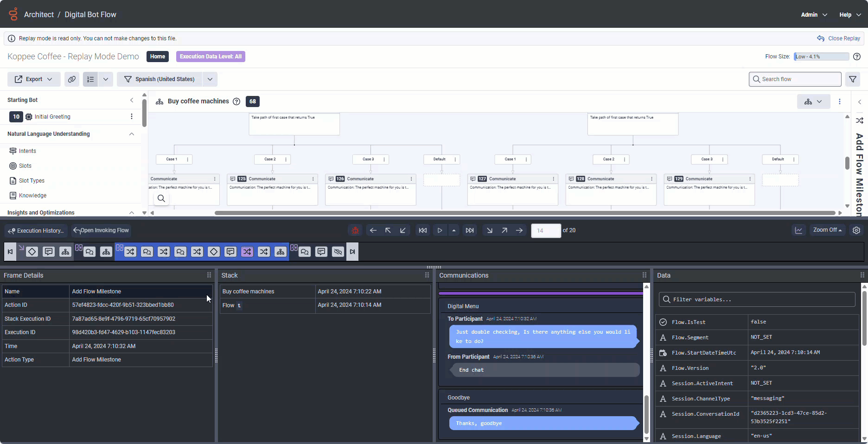Click the Close Replay link
Viewport: 868px width, 444px height.
[x=839, y=38]
